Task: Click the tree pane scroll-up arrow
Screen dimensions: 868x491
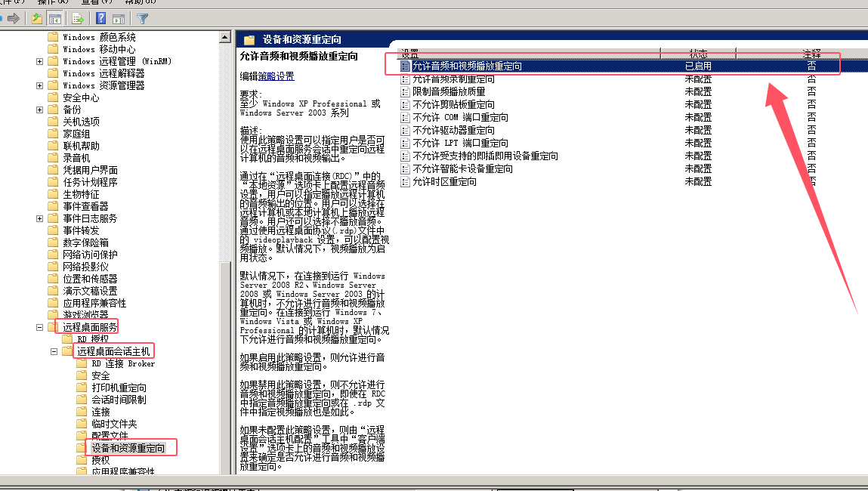Action: pos(224,36)
